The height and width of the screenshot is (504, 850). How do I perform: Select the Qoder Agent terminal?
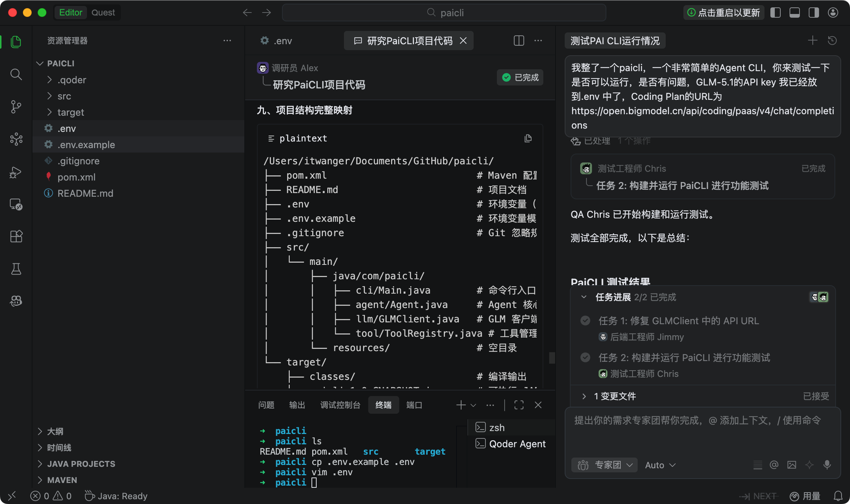517,444
